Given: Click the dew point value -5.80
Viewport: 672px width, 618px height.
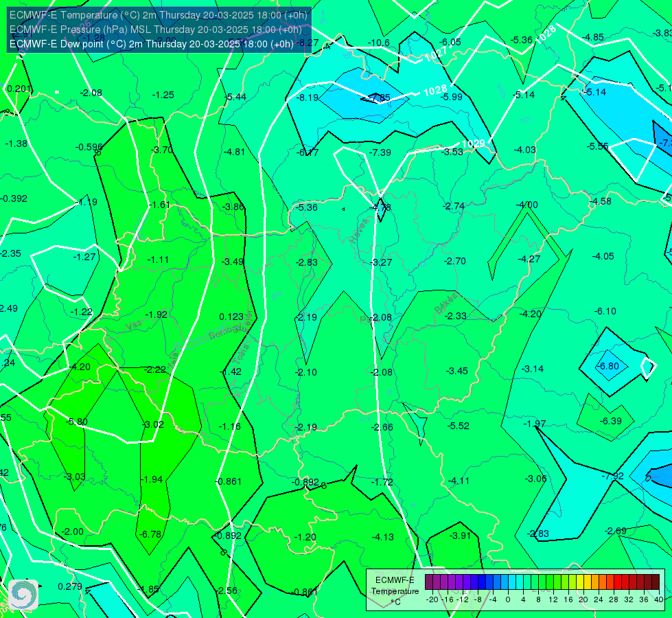Looking at the screenshot, I should (77, 422).
